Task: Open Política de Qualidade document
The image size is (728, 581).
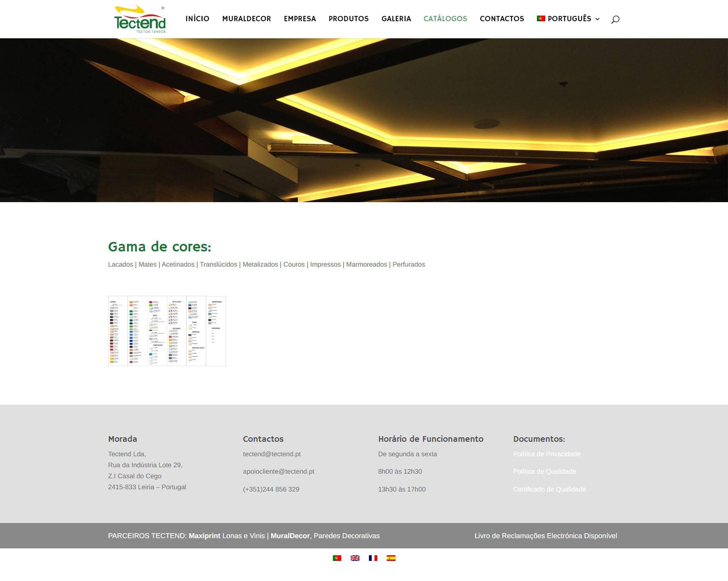Action: 544,471
